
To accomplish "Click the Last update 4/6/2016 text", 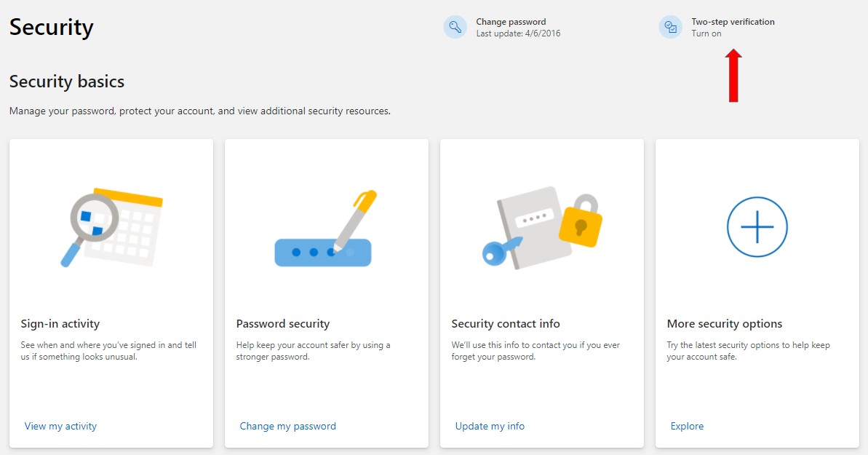I will point(518,33).
